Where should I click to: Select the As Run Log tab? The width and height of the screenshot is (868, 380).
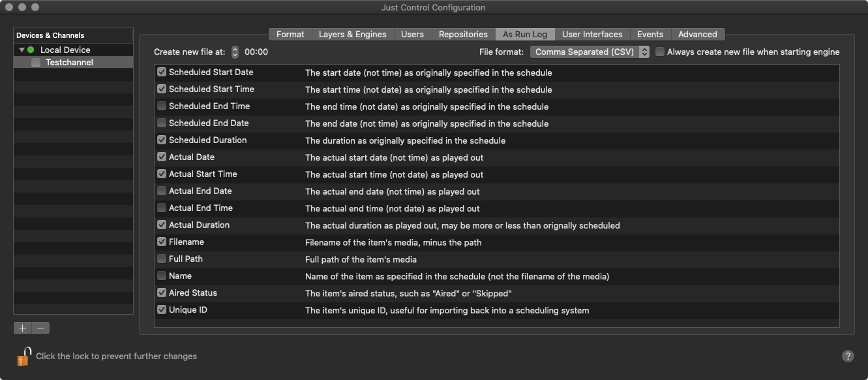click(525, 34)
